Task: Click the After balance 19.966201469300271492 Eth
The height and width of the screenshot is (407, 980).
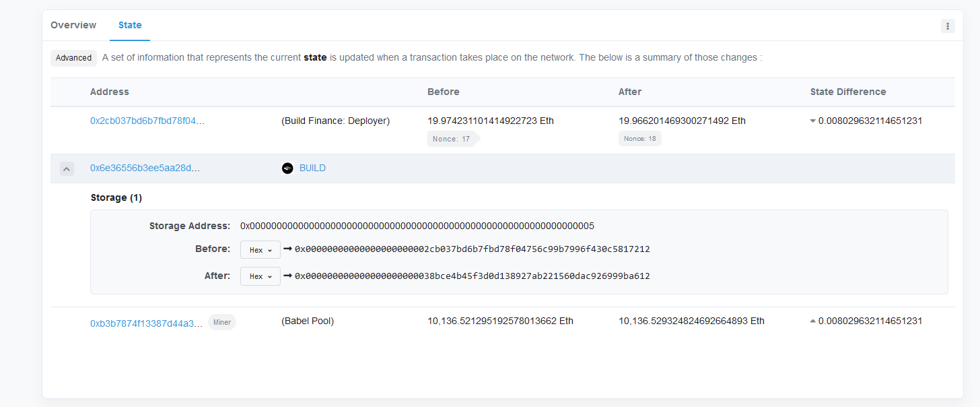Action: point(682,121)
